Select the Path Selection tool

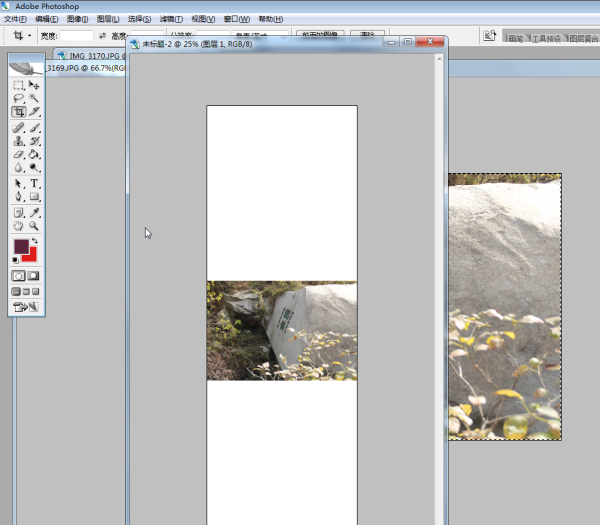point(18,183)
